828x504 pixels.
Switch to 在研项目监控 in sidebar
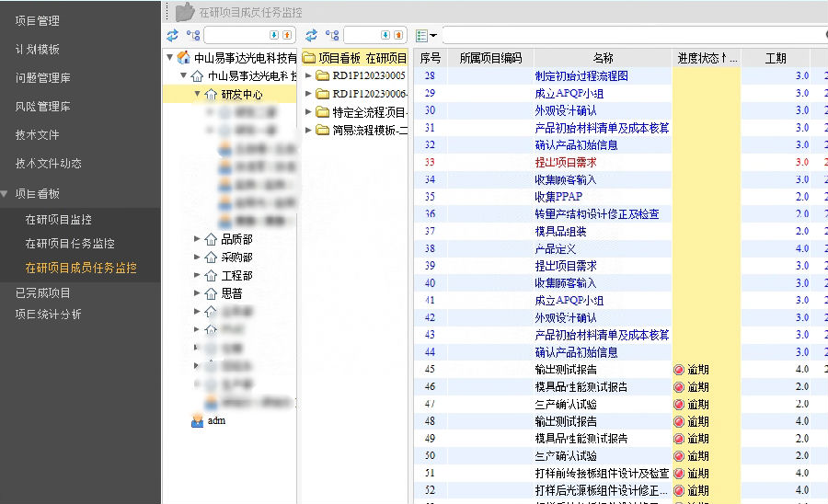(x=59, y=220)
